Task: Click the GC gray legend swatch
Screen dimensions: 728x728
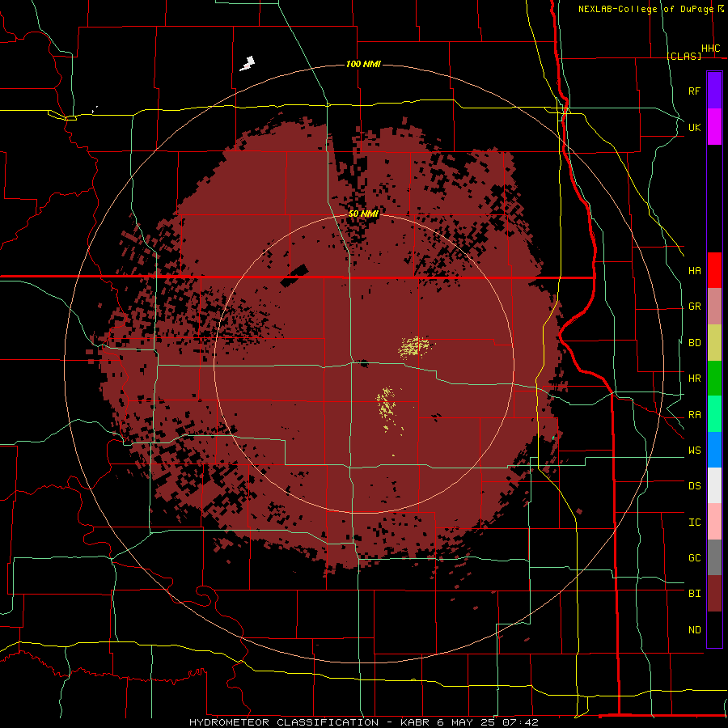Action: pos(714,557)
